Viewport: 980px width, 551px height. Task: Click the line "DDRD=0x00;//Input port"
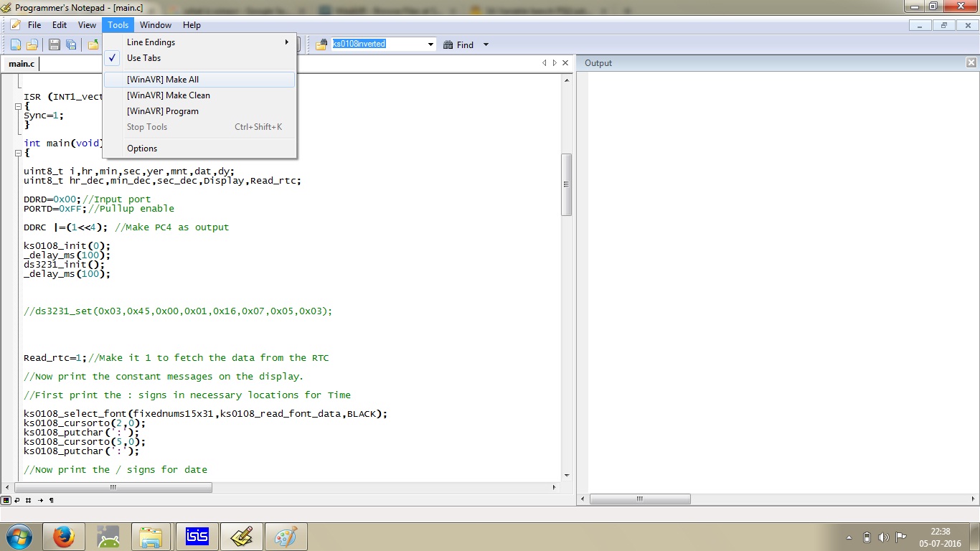pos(88,199)
